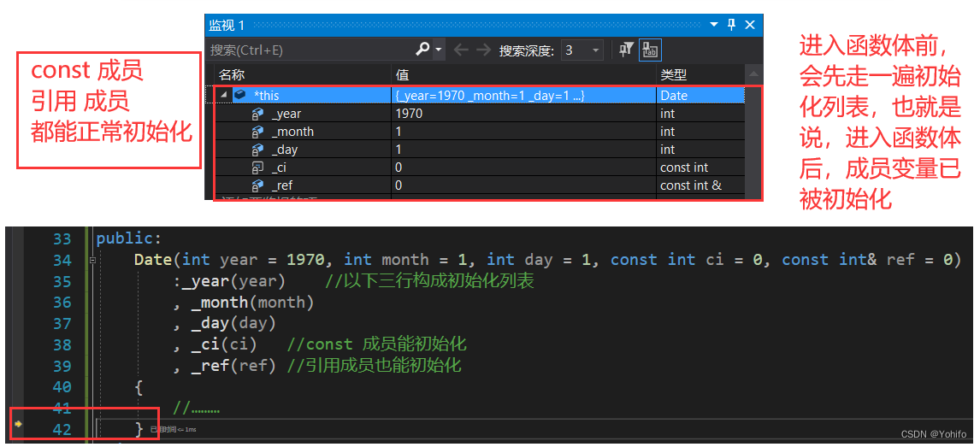Open the search options dropdown arrow
This screenshot has height=447, width=980.
click(438, 50)
